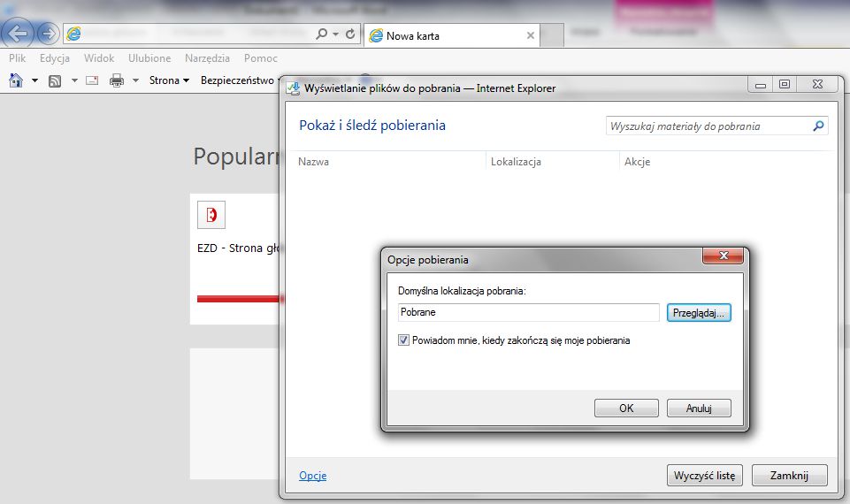Click the Przeglądaj... button
This screenshot has width=850, height=504.
pyautogui.click(x=699, y=313)
